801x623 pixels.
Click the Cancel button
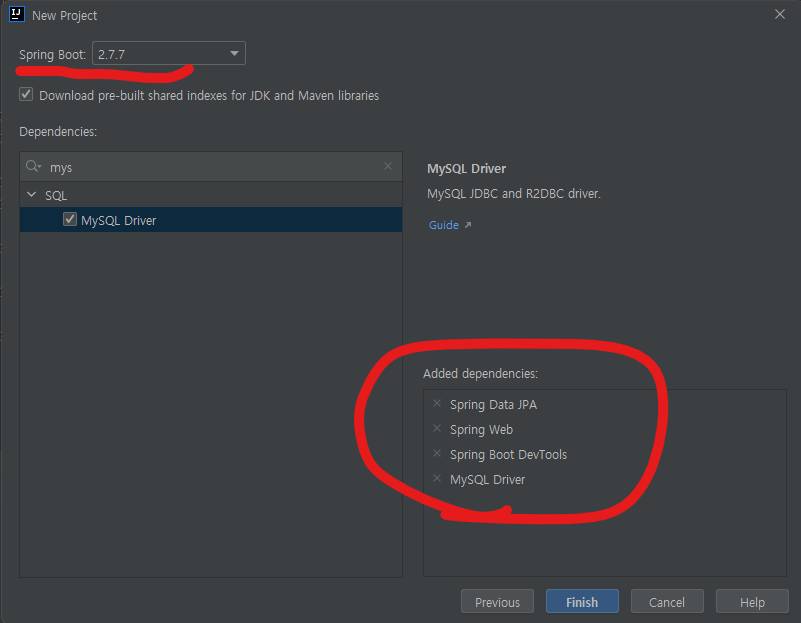(667, 602)
